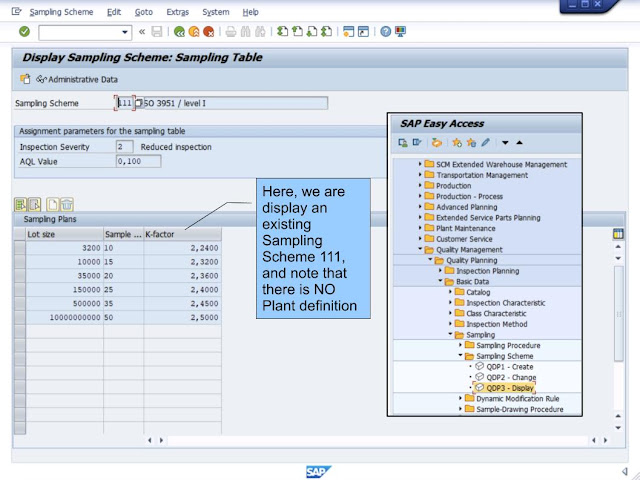Select row with lot size 150000
Image resolution: width=640 pixels, height=480 pixels.
pos(20,289)
